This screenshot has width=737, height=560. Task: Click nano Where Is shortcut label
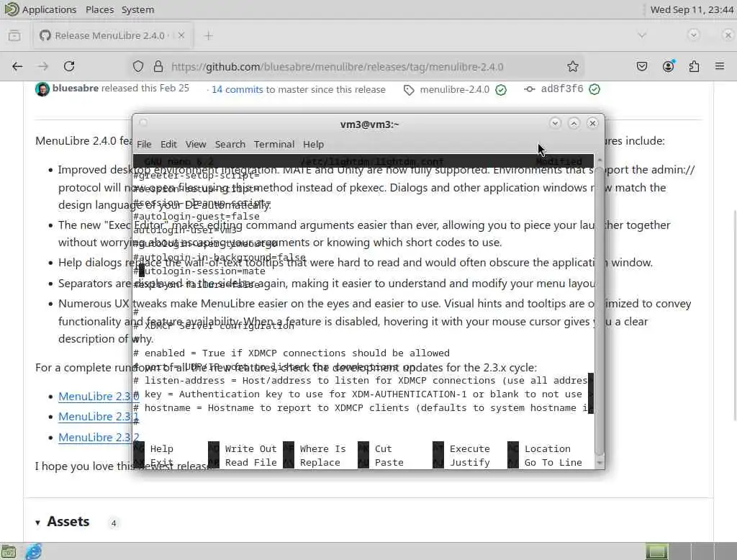322,449
